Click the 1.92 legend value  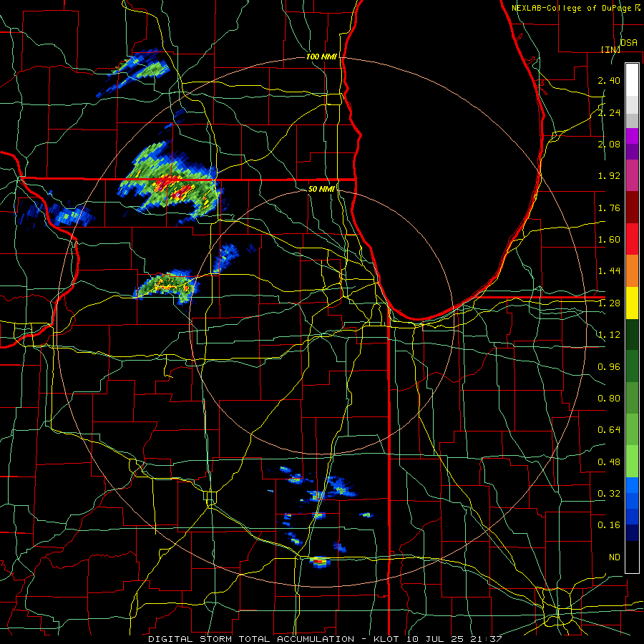coord(609,176)
